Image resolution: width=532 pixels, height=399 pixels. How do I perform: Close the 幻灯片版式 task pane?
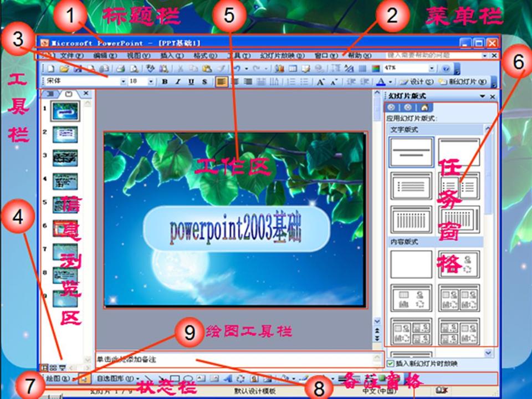click(493, 96)
